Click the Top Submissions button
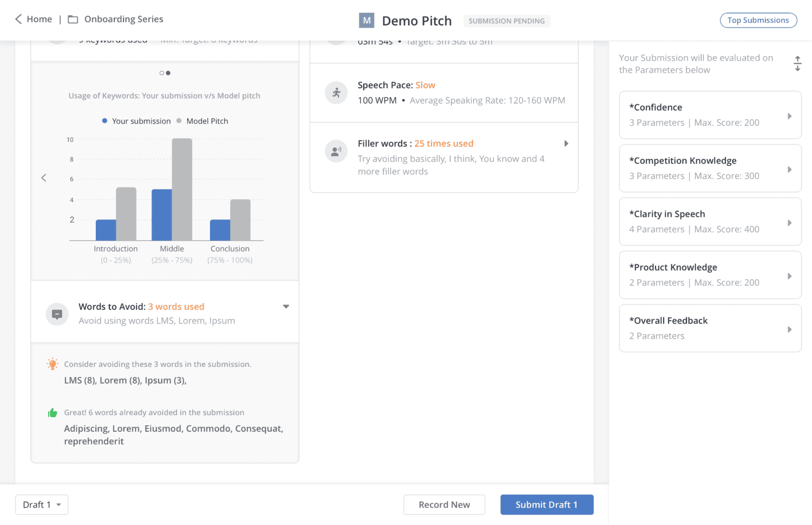The height and width of the screenshot is (525, 812). pos(758,20)
